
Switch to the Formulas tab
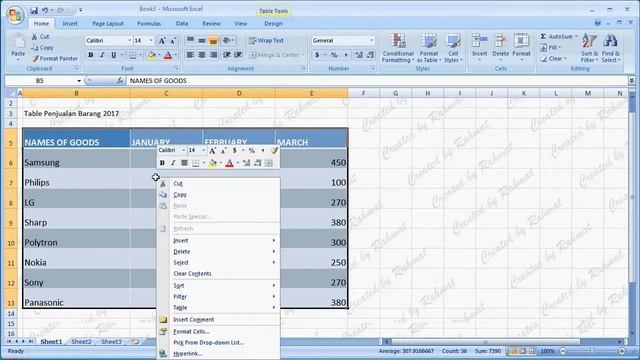pyautogui.click(x=149, y=24)
